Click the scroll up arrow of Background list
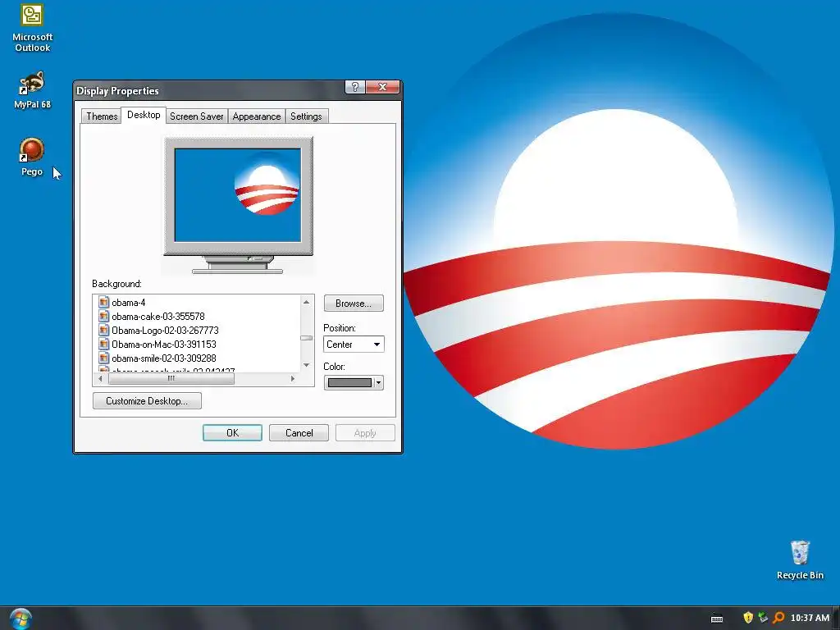The height and width of the screenshot is (630, 840). (x=307, y=302)
